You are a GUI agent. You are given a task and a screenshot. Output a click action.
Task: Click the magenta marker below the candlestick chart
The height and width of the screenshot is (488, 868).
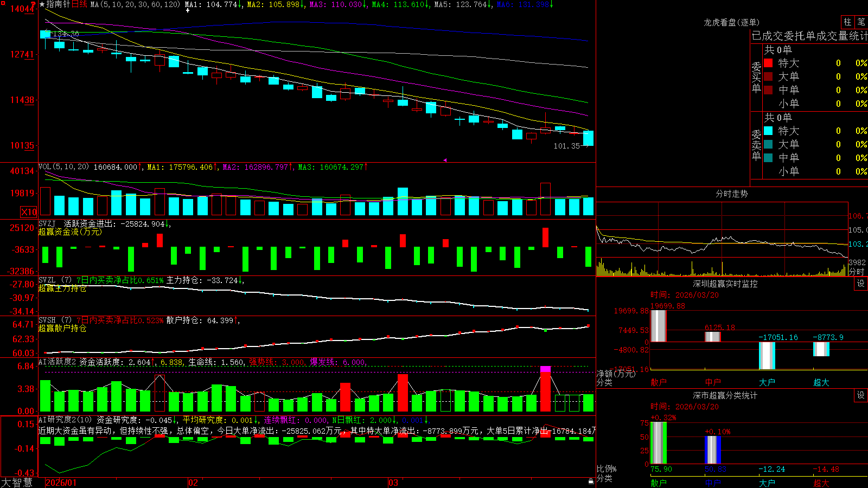[x=445, y=160]
